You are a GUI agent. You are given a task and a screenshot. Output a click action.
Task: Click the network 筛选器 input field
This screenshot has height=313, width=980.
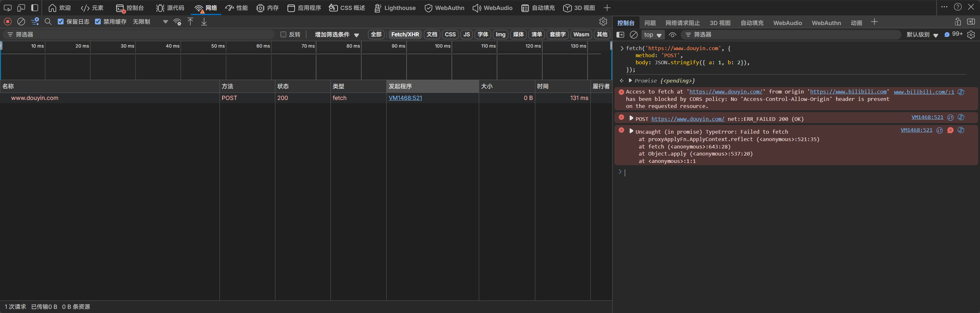click(141, 35)
